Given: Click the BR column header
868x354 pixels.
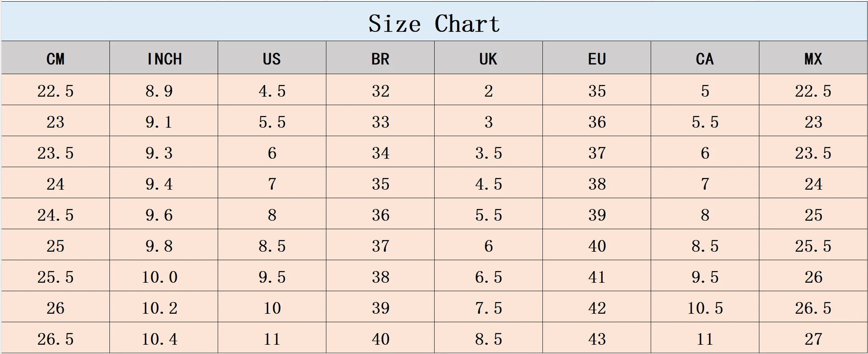Looking at the screenshot, I should tap(380, 59).
